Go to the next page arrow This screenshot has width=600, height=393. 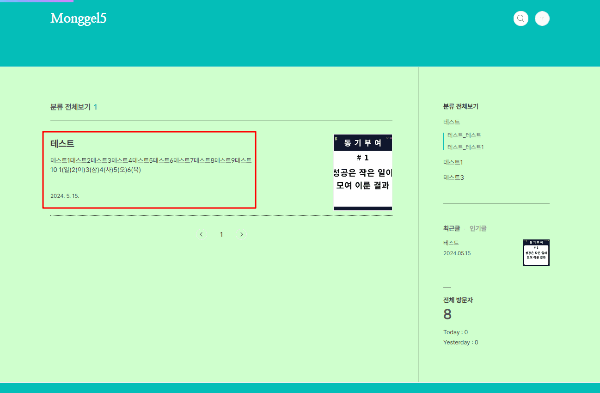tap(241, 234)
